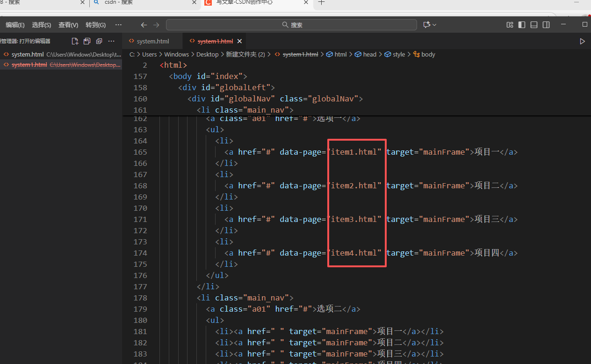Toggle the bottom panel visibility

[x=534, y=25]
